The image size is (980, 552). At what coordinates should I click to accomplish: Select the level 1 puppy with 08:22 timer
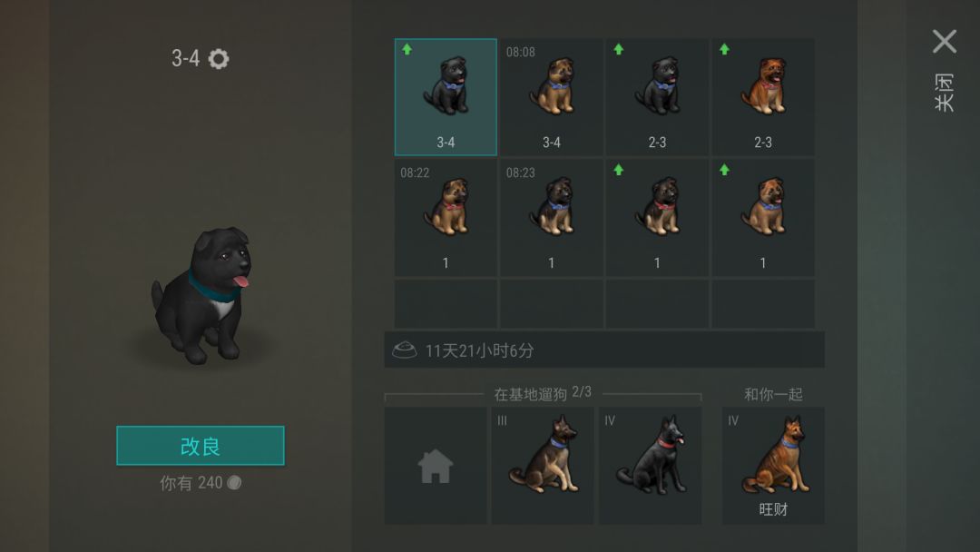coord(446,218)
